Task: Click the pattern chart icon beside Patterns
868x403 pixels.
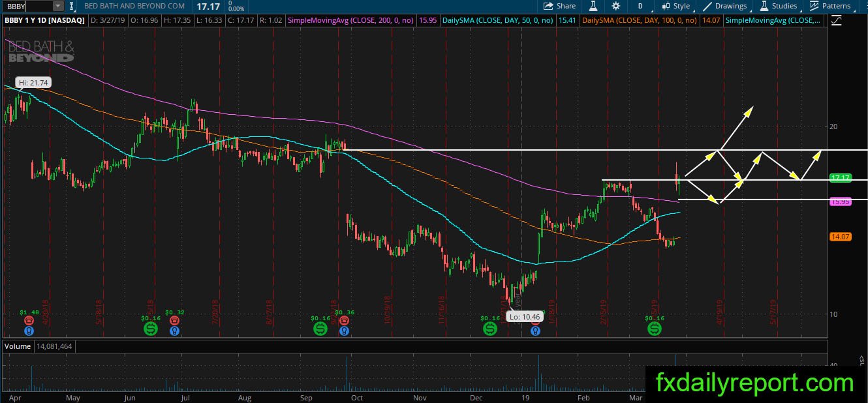Action: [814, 6]
